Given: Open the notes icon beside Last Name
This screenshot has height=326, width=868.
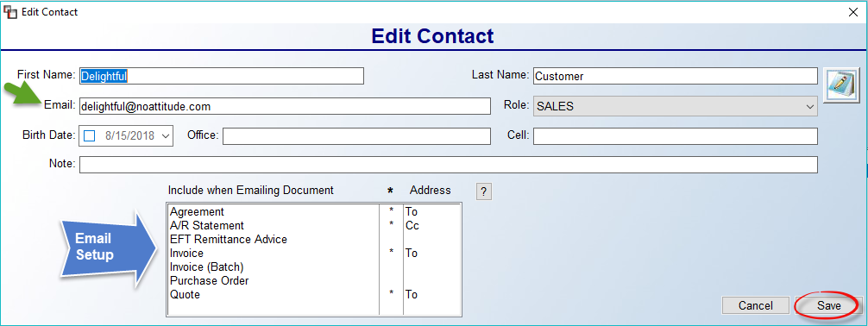Looking at the screenshot, I should [x=841, y=85].
